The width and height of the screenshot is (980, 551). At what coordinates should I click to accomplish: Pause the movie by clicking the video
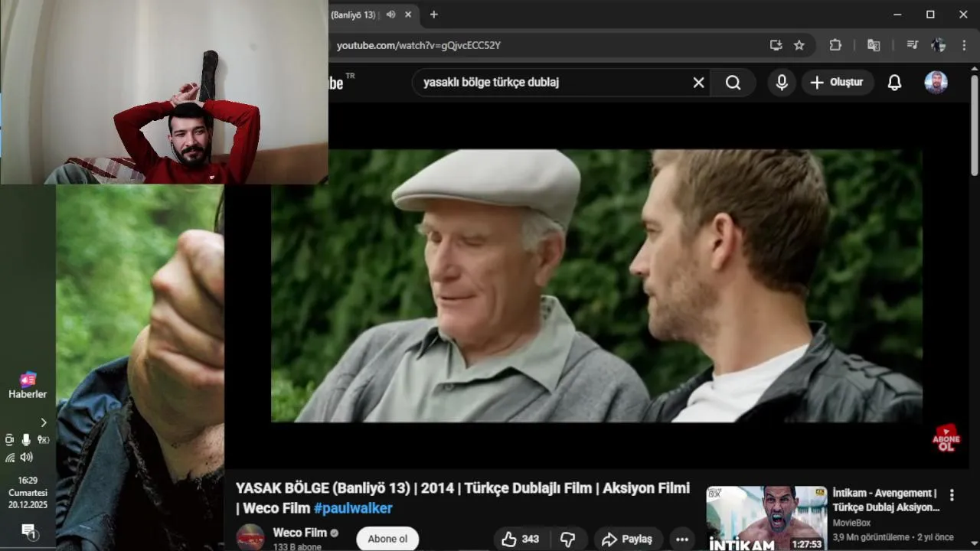click(596, 285)
